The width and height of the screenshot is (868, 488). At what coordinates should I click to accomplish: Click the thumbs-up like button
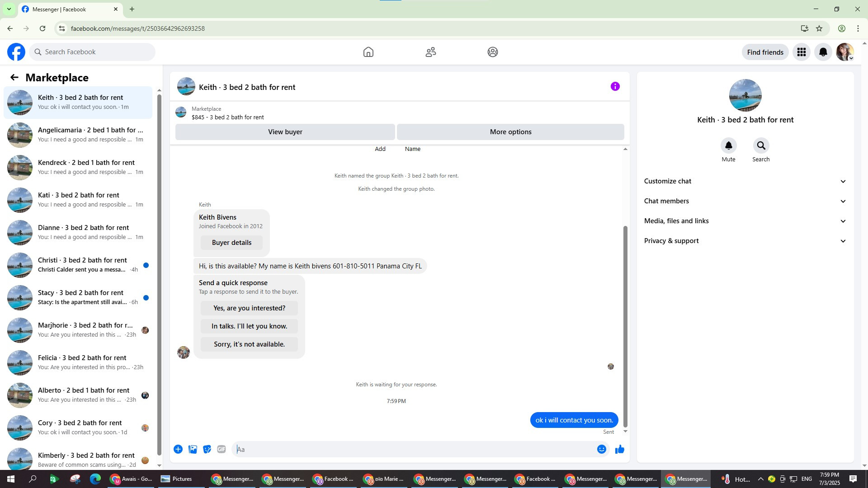coord(619,449)
